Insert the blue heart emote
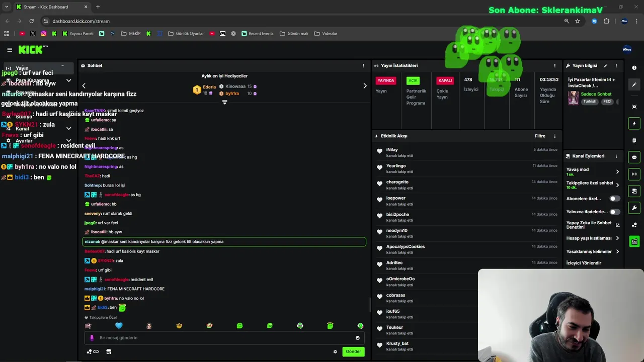 click(x=119, y=326)
